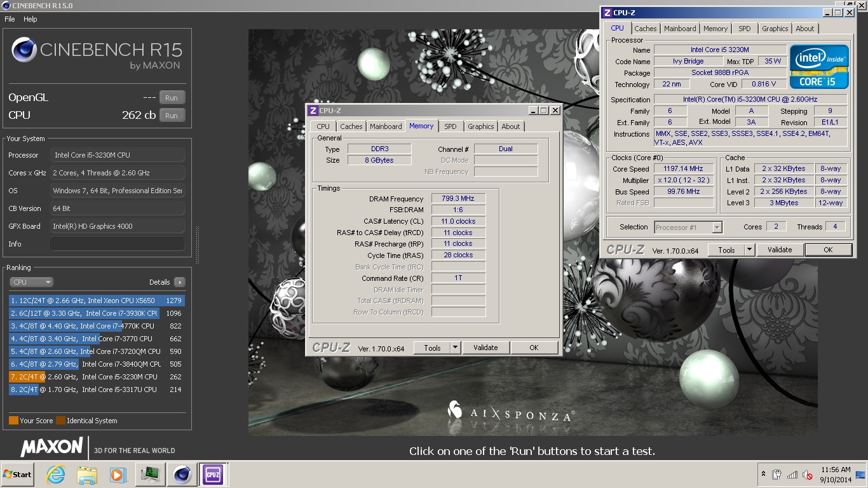
Task: Open network signal tray icon
Action: tap(792, 475)
